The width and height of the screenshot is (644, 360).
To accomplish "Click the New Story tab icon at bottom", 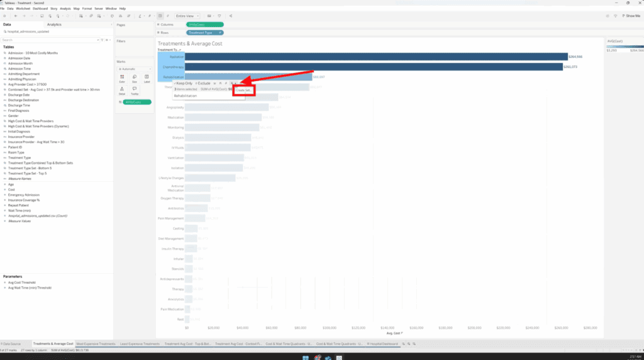I will [x=414, y=344].
